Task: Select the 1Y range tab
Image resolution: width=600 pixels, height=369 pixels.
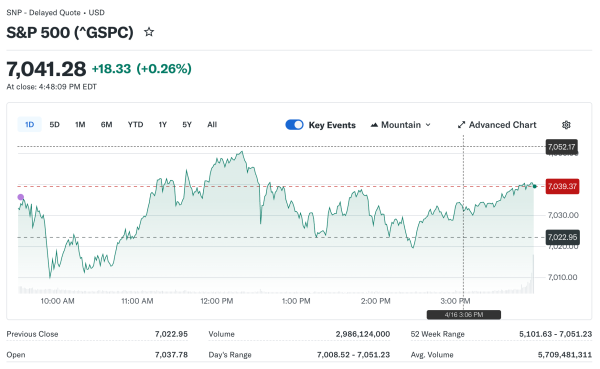Action: click(163, 124)
